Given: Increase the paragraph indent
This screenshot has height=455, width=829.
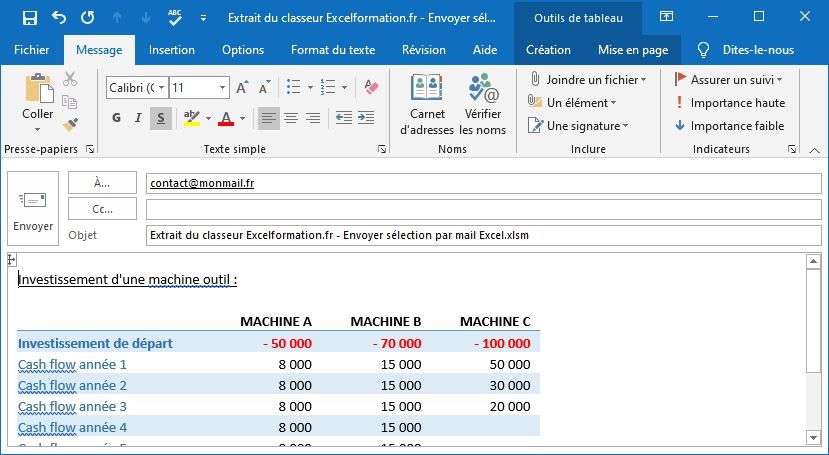Looking at the screenshot, I should [x=367, y=118].
